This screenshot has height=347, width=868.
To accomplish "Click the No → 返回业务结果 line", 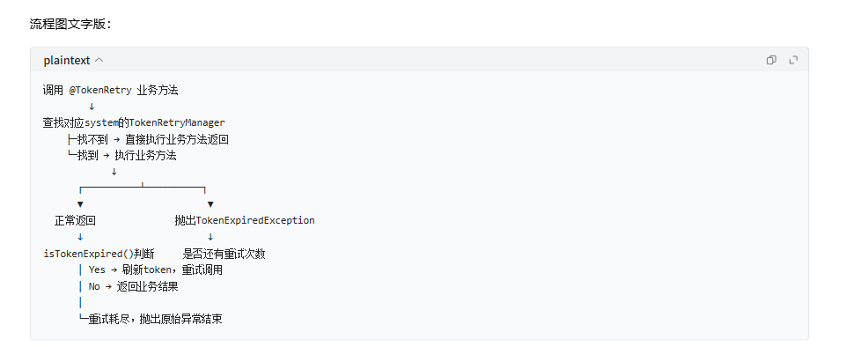I will point(129,286).
